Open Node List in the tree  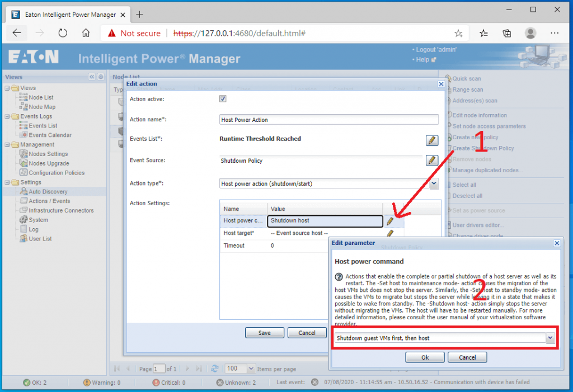pyautogui.click(x=41, y=97)
